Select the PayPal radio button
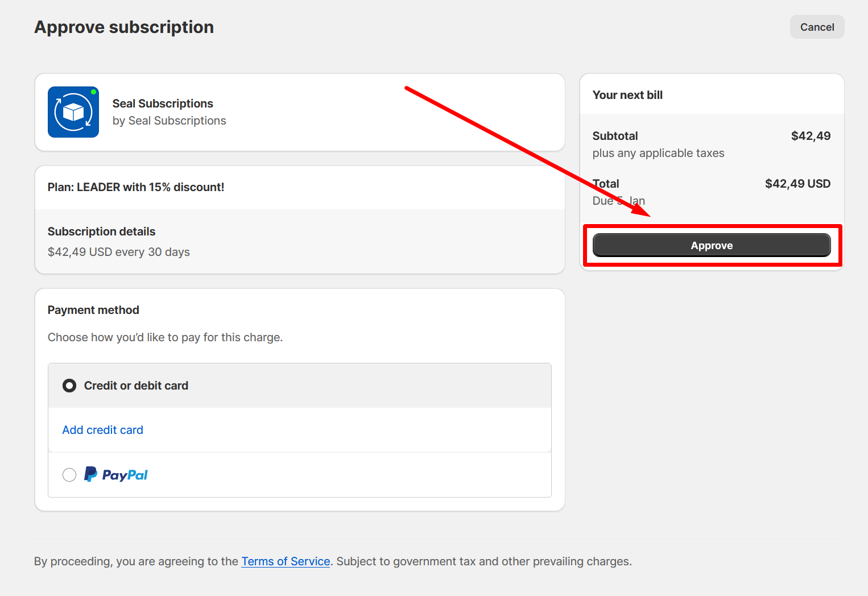Viewport: 868px width, 596px height. [69, 475]
